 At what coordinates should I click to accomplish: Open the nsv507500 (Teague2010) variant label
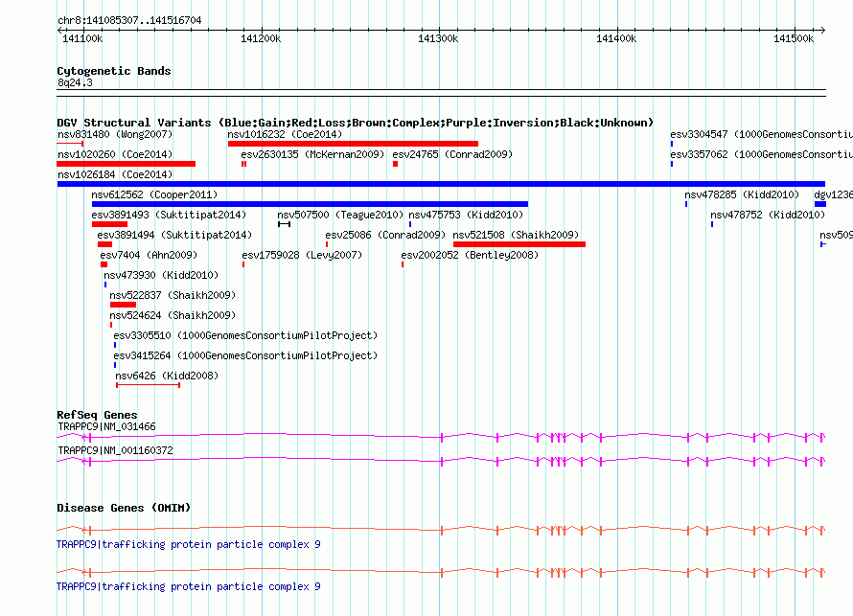tap(340, 215)
